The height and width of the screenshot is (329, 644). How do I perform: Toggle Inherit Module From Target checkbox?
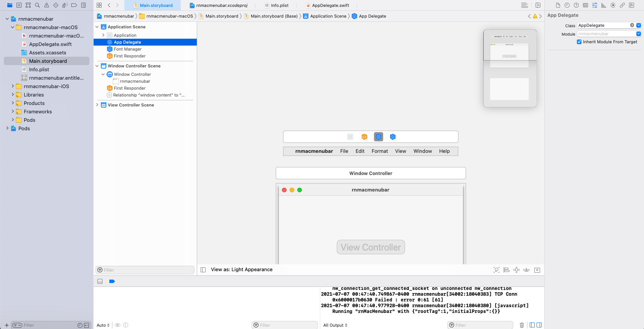point(579,42)
